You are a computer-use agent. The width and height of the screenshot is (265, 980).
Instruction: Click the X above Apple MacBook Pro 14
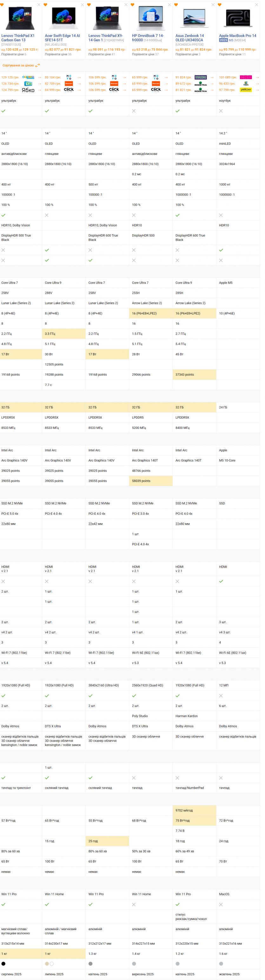tap(257, 5)
